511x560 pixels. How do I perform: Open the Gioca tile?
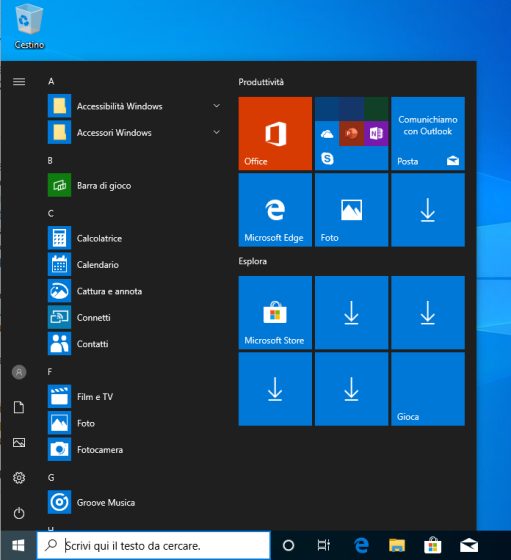(428, 389)
